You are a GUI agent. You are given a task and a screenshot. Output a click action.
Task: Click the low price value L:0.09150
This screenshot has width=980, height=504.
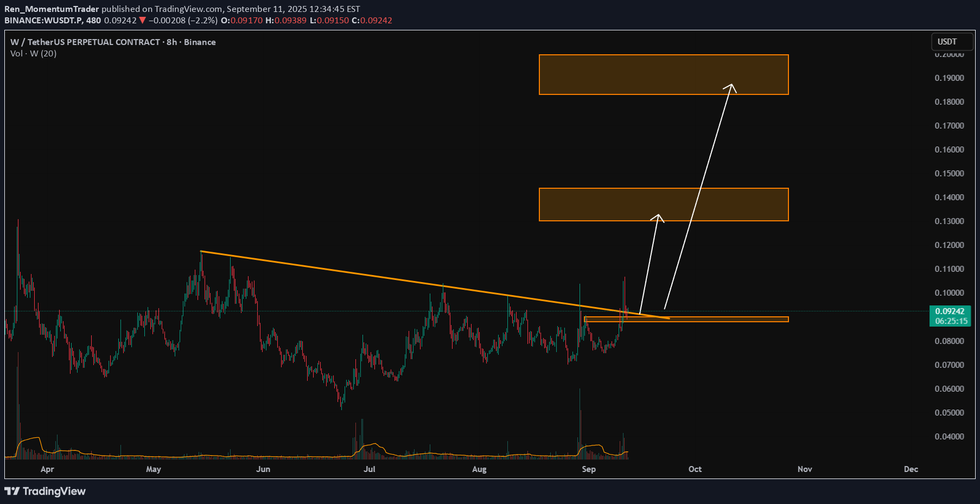click(329, 20)
